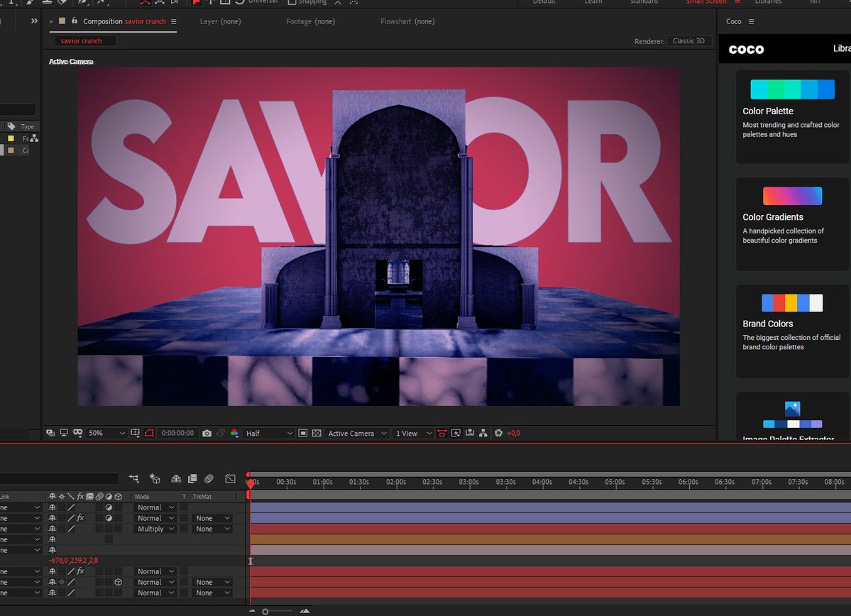851x616 pixels.
Task: Toggle the Transparency Grid checkerboard button
Action: 317,433
